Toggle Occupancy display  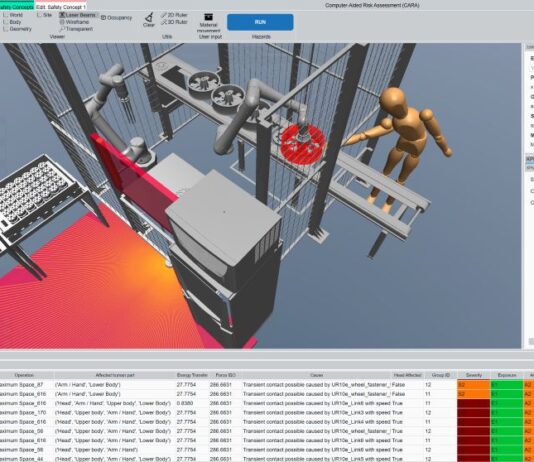tap(116, 18)
